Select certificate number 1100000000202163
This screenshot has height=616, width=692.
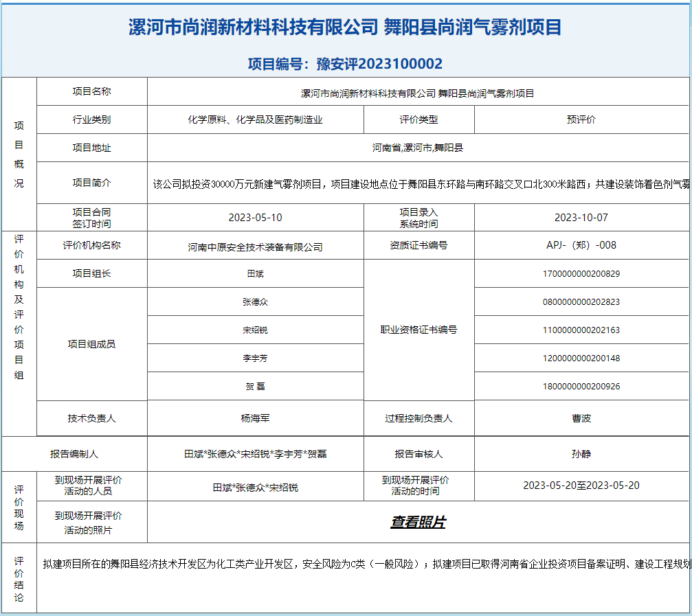581,330
